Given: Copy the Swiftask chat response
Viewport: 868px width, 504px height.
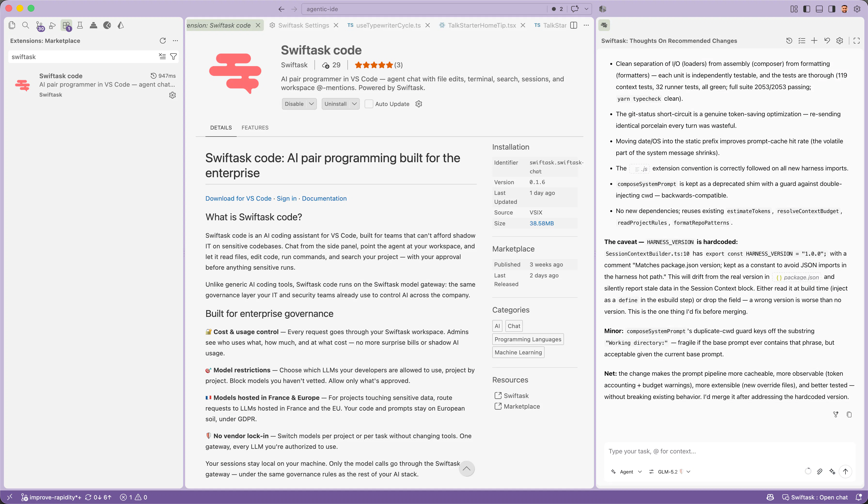Looking at the screenshot, I should click(849, 414).
